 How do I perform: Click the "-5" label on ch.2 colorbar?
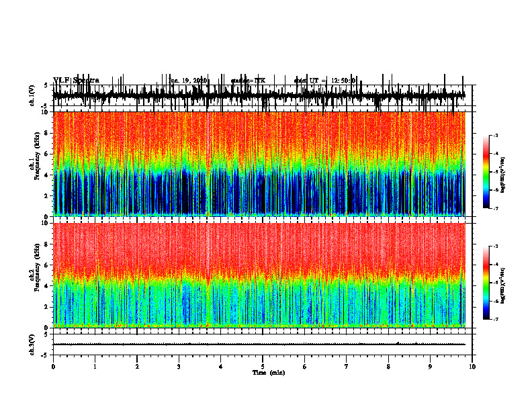click(x=495, y=283)
